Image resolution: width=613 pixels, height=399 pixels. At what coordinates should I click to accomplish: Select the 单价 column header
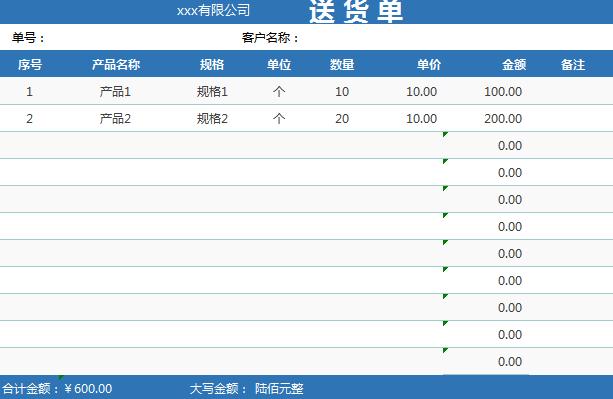[x=429, y=64]
